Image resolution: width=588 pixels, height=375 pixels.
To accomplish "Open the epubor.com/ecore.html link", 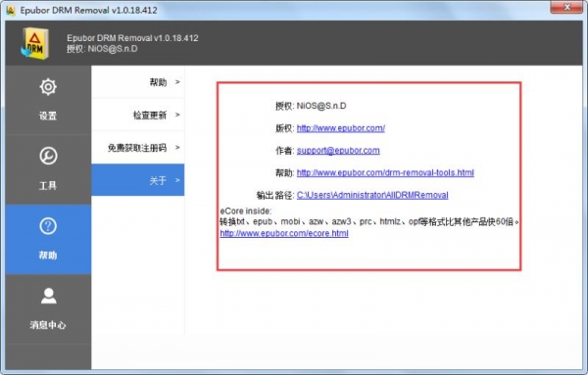I will 284,233.
